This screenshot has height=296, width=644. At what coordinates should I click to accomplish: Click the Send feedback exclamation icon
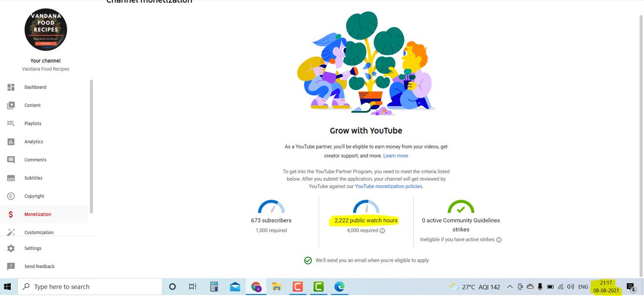tap(11, 267)
